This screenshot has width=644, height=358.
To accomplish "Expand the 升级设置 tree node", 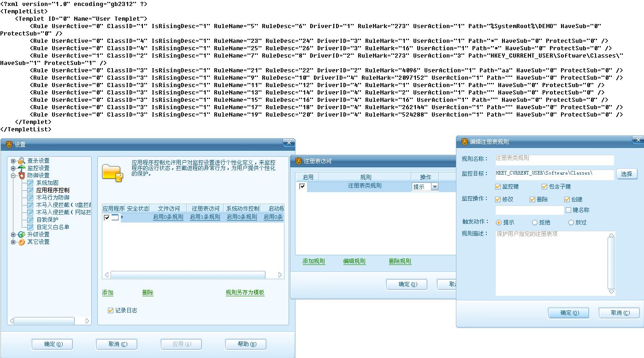I will tap(13, 235).
